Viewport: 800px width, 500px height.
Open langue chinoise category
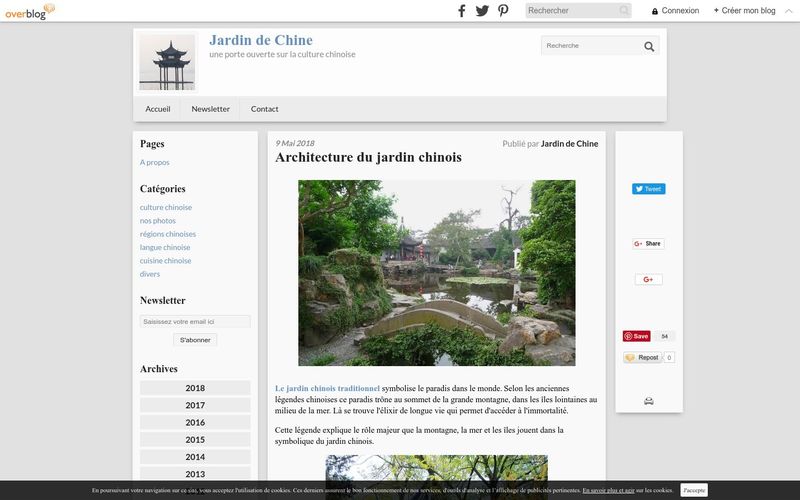pos(165,247)
